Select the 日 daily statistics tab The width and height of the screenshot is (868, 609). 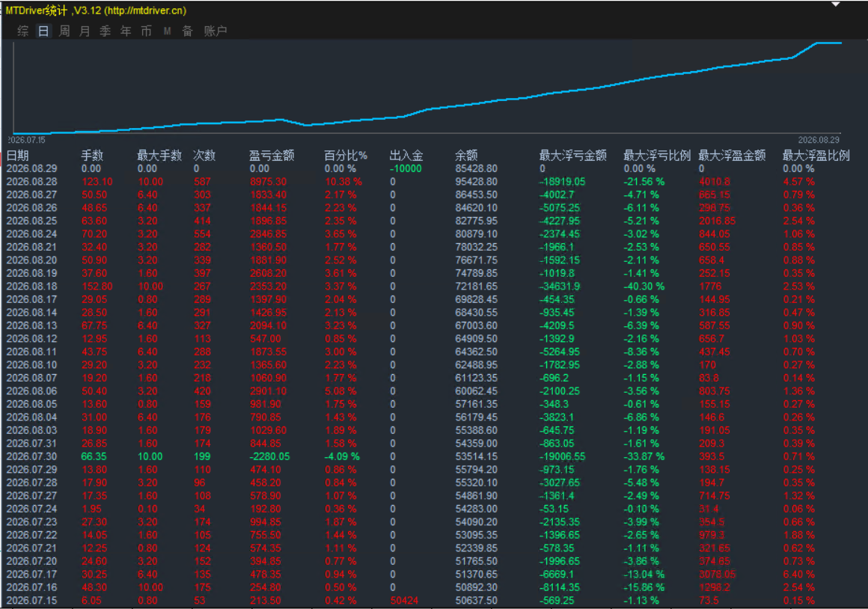click(43, 31)
